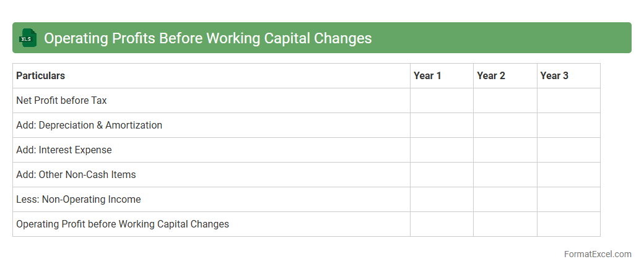This screenshot has width=644, height=272.
Task: Select the Particulars column header
Action: click(41, 76)
